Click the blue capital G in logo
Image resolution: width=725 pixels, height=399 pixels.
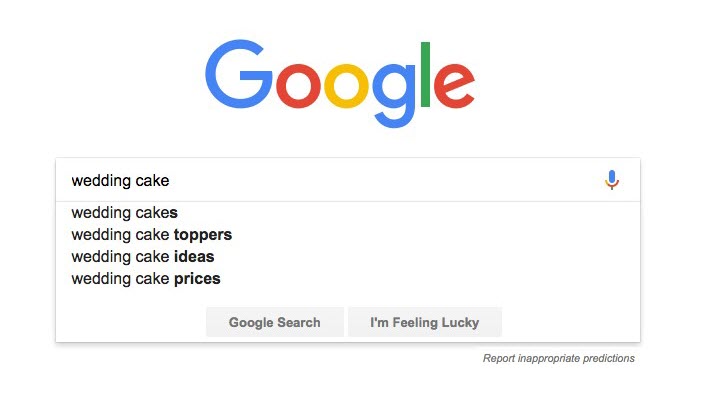pos(239,74)
